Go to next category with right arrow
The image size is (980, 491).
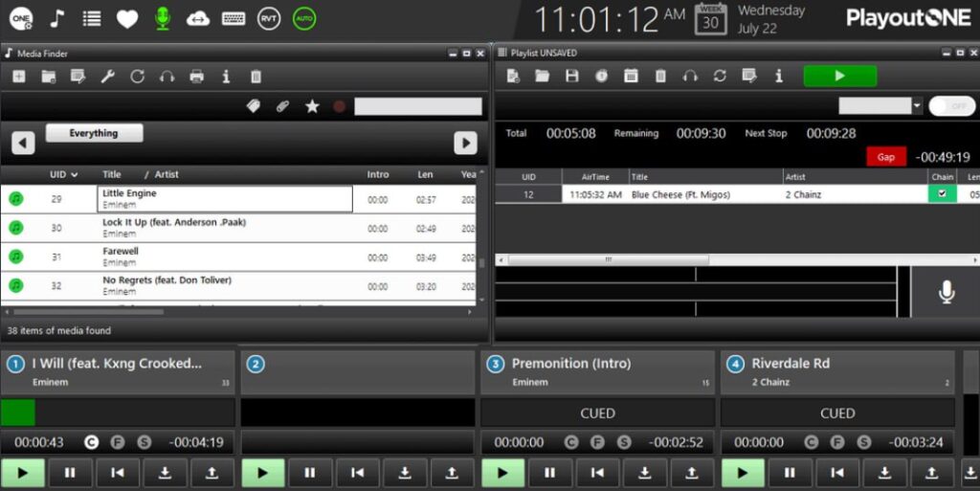click(x=466, y=143)
